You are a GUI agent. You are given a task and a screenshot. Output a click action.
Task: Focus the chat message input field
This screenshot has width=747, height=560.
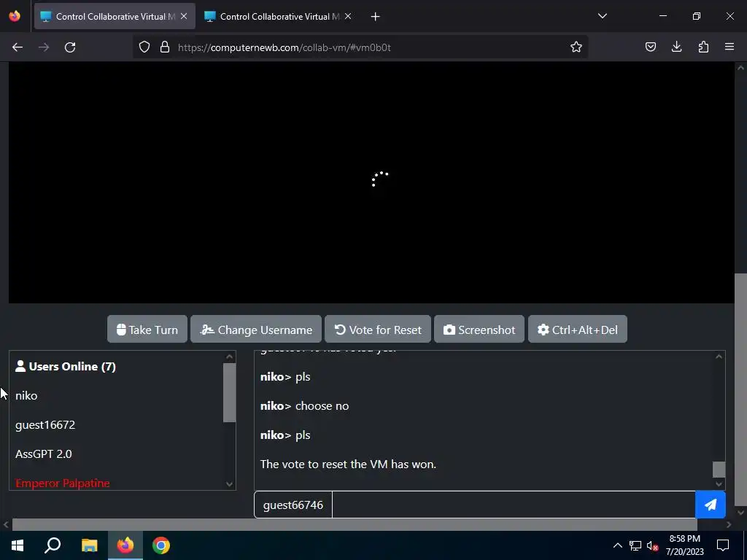pyautogui.click(x=514, y=505)
